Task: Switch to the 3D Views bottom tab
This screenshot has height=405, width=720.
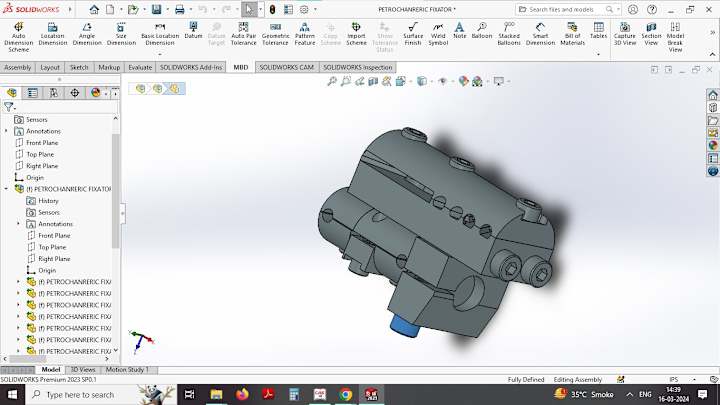Action: point(83,370)
